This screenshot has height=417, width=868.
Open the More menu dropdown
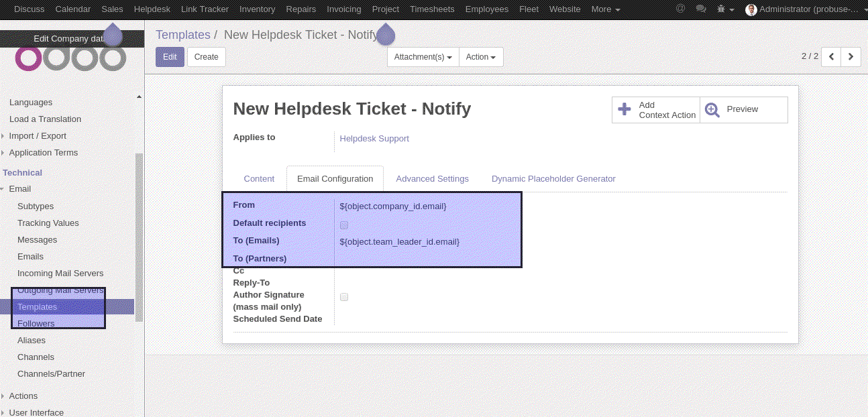click(x=606, y=9)
